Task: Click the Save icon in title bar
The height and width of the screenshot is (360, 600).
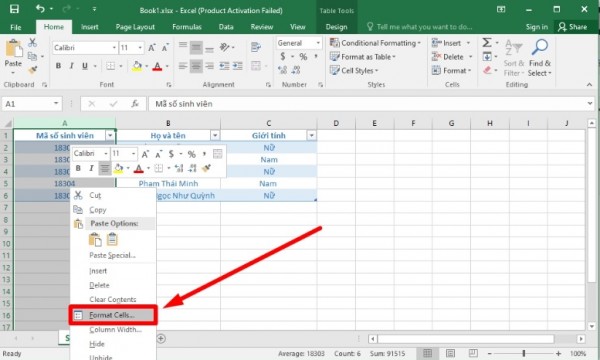Action: [x=14, y=9]
